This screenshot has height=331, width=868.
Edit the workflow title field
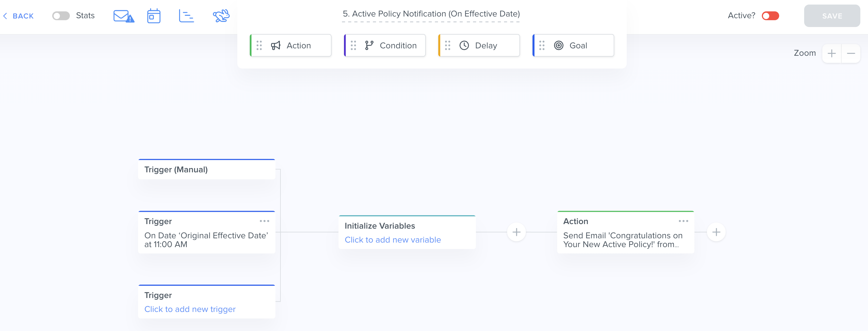coord(431,14)
